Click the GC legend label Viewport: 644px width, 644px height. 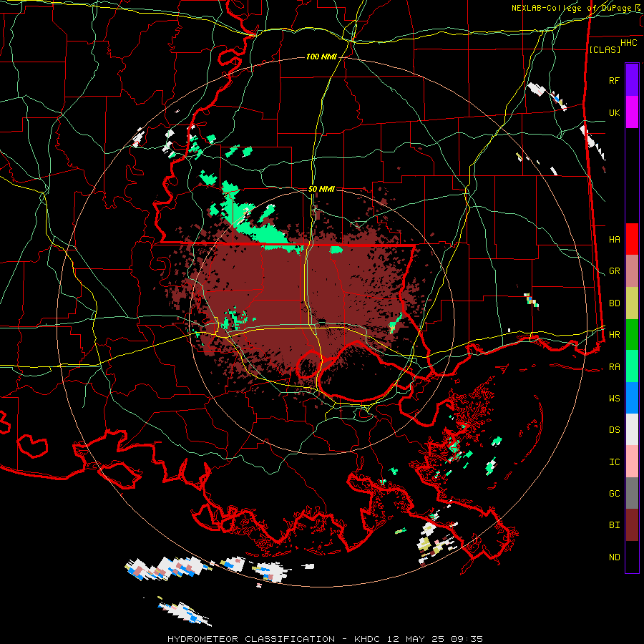point(614,494)
